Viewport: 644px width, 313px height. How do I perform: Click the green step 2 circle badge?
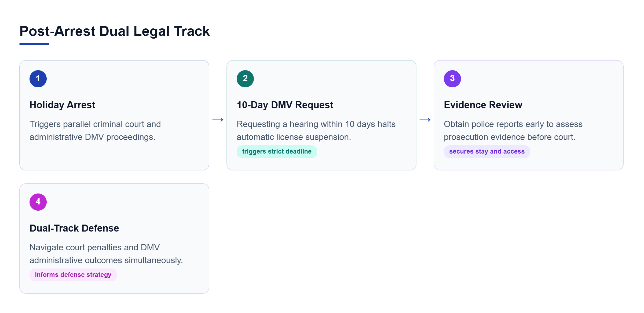(245, 79)
